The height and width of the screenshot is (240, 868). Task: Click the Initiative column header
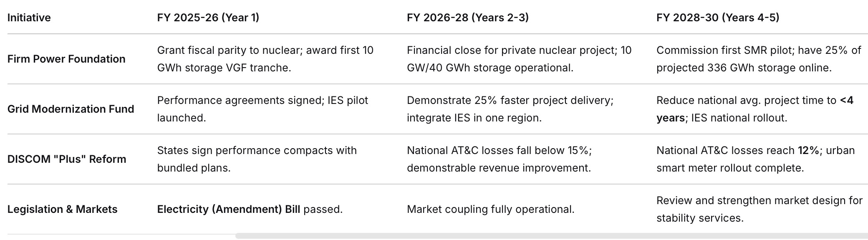coord(29,18)
